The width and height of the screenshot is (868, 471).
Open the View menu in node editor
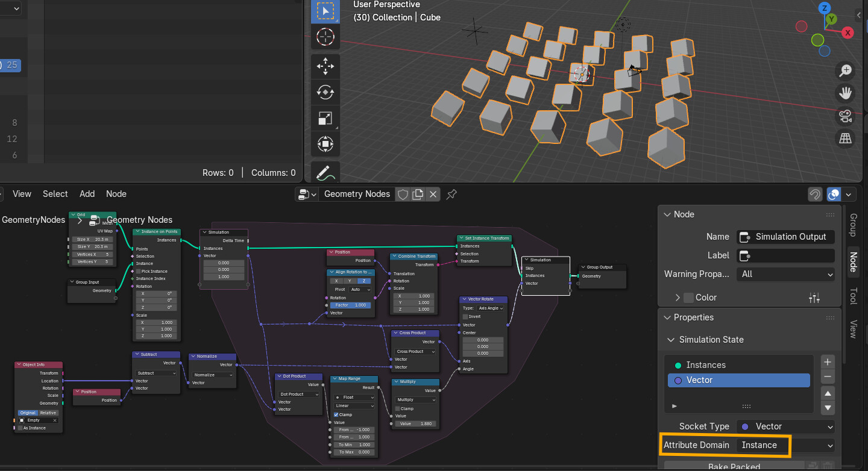[22, 194]
